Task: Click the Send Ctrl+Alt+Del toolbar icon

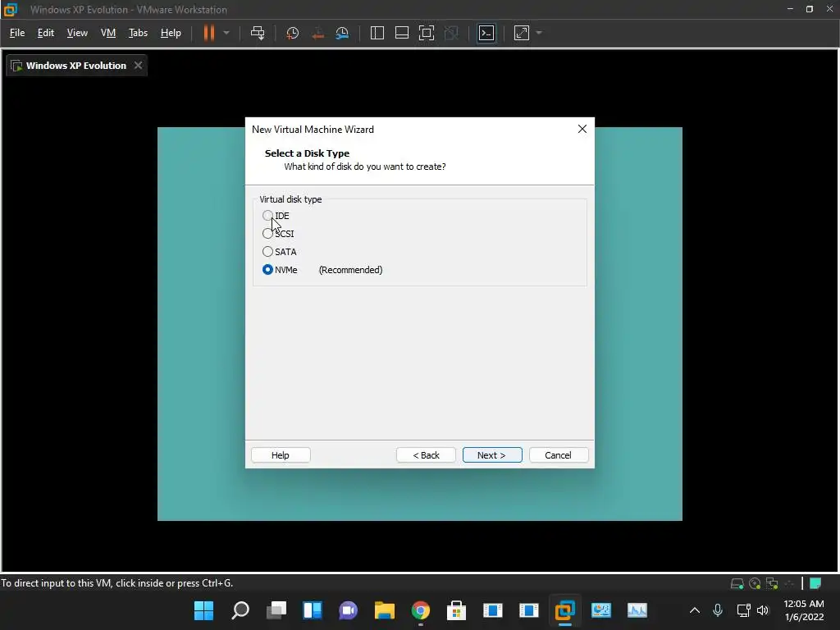Action: [x=258, y=33]
